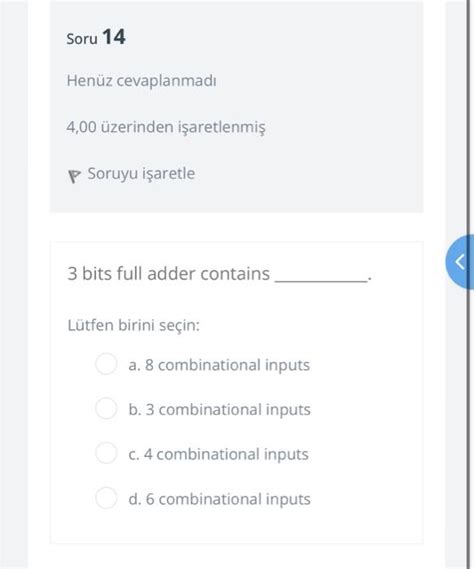Select radio button for option b
Image resolution: width=474 pixels, height=569 pixels.
coord(106,408)
